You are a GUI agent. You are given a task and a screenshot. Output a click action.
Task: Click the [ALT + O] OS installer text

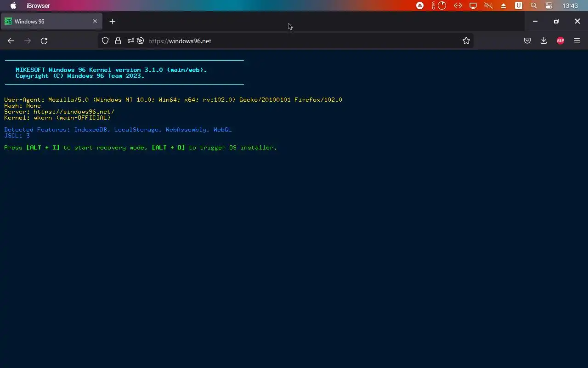pos(168,148)
